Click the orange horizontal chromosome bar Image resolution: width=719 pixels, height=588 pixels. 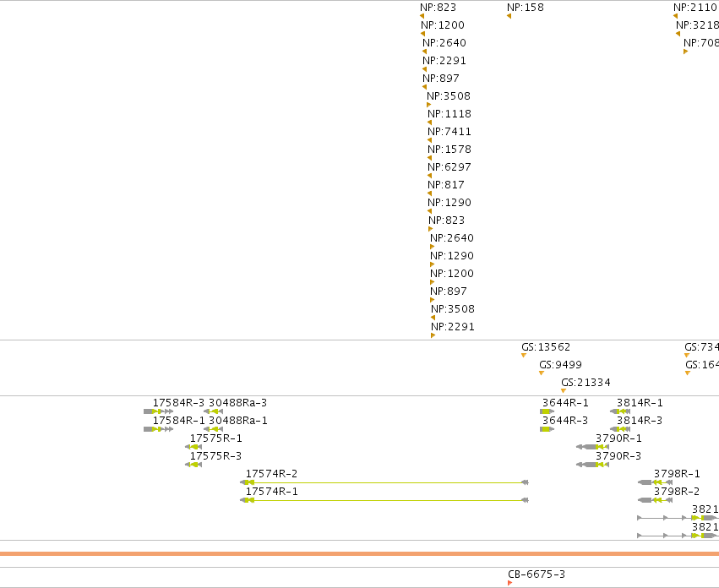[x=360, y=554]
